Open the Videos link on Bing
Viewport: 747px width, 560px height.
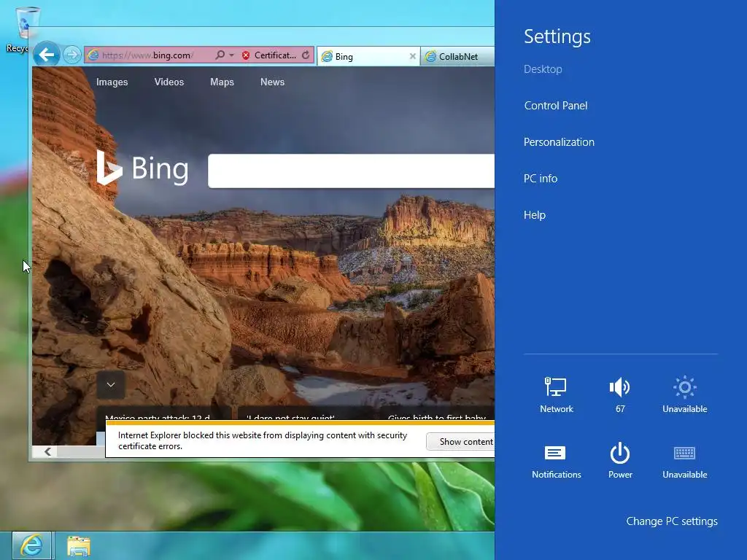tap(169, 82)
